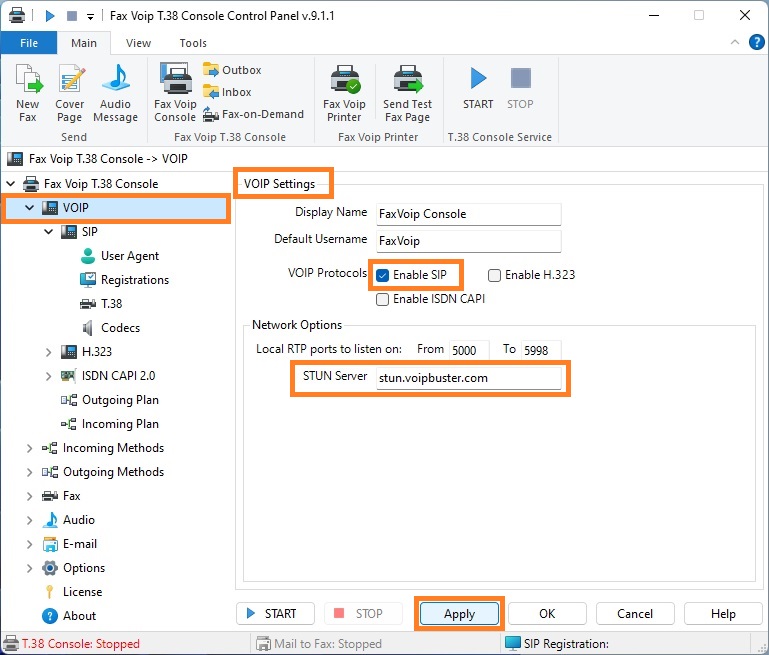
Task: Click SIP Registration status entry
Action: tap(566, 644)
